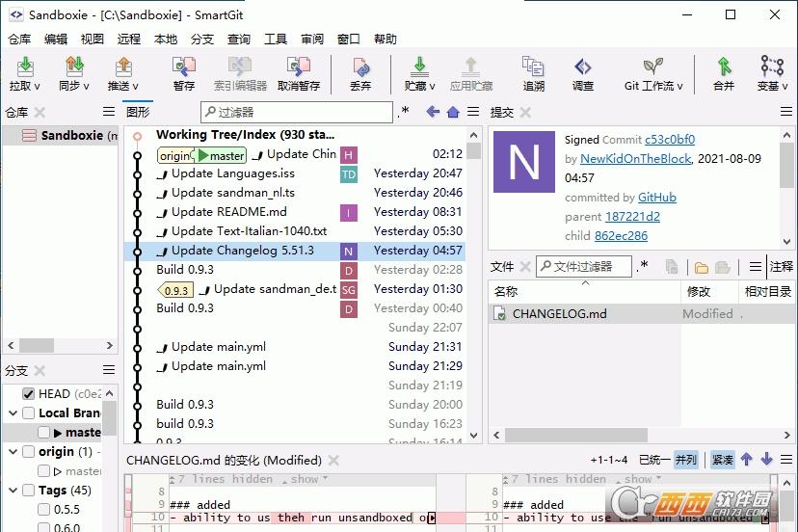
Task: Open the files panel hamburger menu
Action: click(x=756, y=266)
